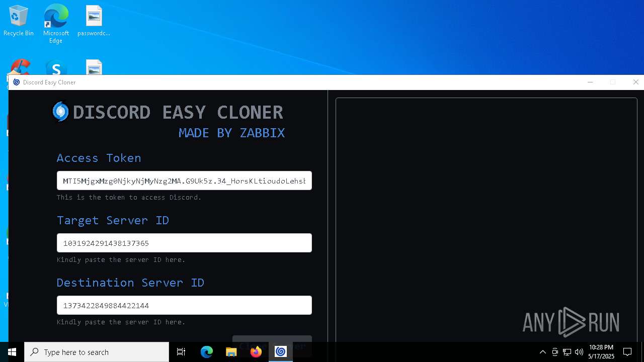The width and height of the screenshot is (644, 362).
Task: Launch Edge from the taskbar
Action: [207, 352]
